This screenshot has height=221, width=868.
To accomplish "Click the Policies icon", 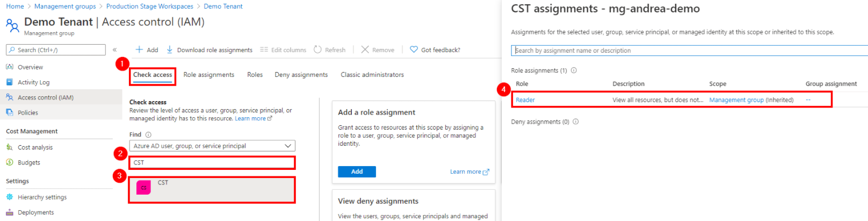I will coord(10,112).
